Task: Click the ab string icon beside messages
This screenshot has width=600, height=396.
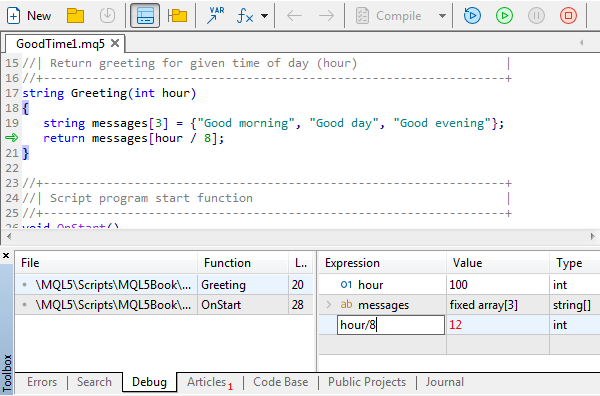Action: pyautogui.click(x=346, y=305)
